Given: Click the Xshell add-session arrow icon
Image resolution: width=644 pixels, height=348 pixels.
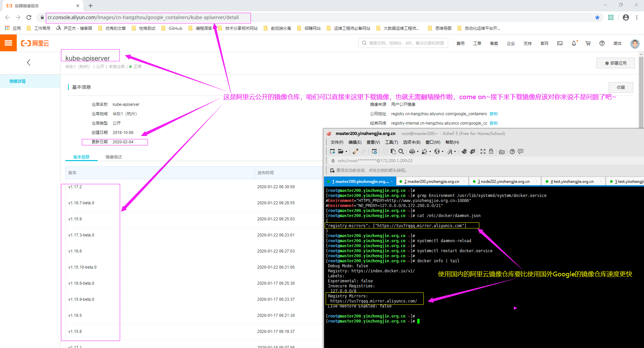Looking at the screenshot, I should [x=332, y=170].
